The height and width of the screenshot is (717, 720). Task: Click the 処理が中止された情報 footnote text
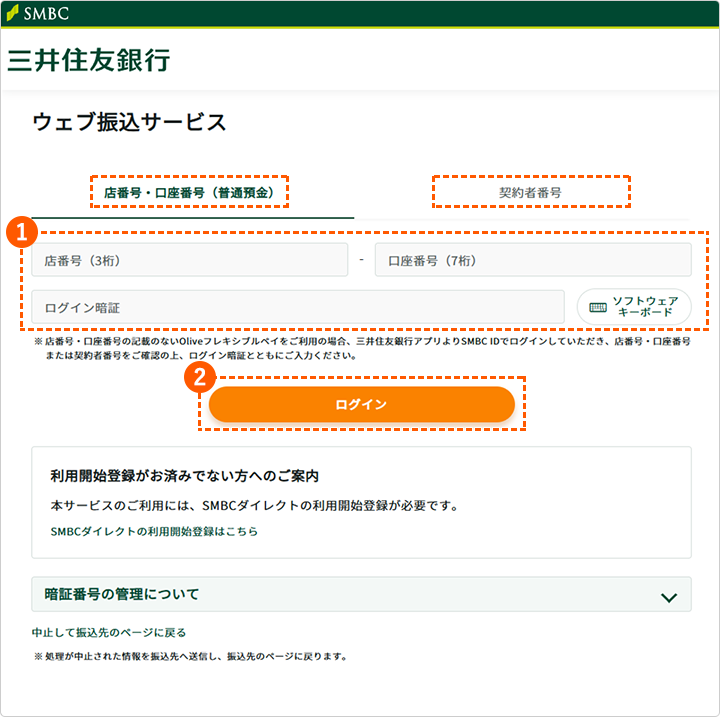(x=190, y=656)
